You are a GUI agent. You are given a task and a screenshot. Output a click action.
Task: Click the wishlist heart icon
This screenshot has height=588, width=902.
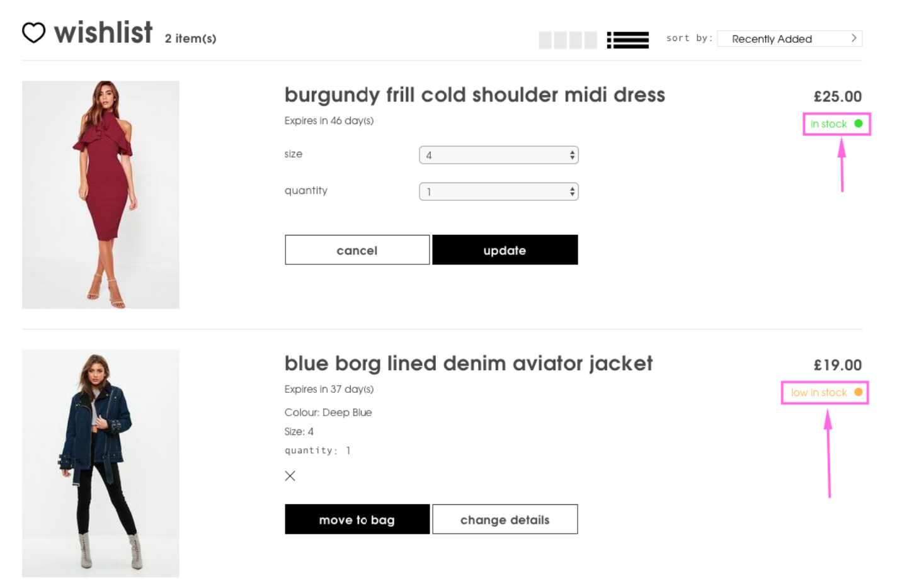coord(34,33)
